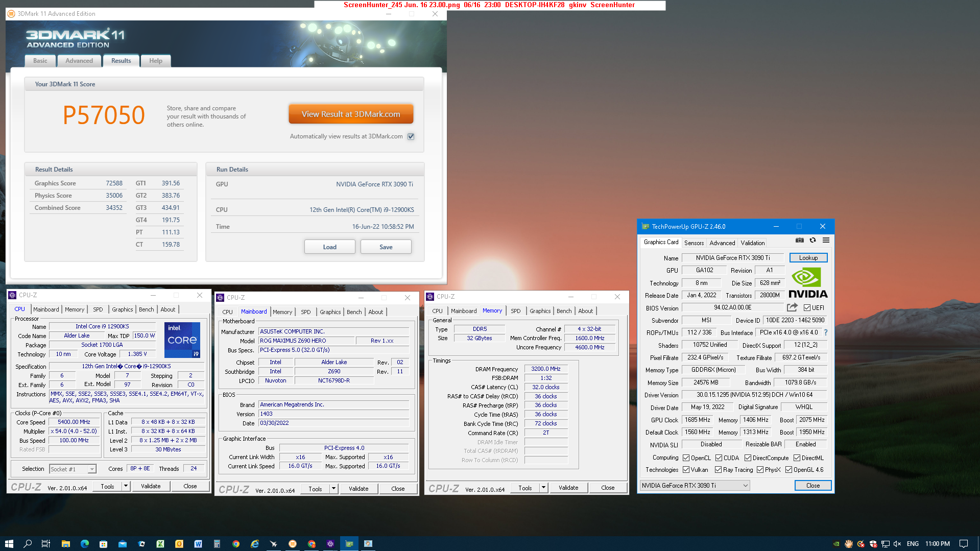The width and height of the screenshot is (980, 551).
Task: Launch Word from taskbar
Action: pyautogui.click(x=198, y=544)
